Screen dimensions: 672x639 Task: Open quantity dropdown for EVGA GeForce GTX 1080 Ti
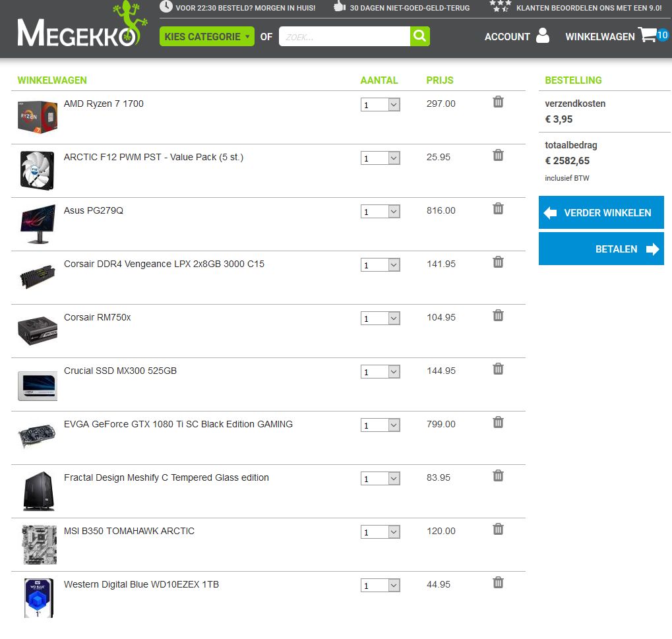coord(380,425)
